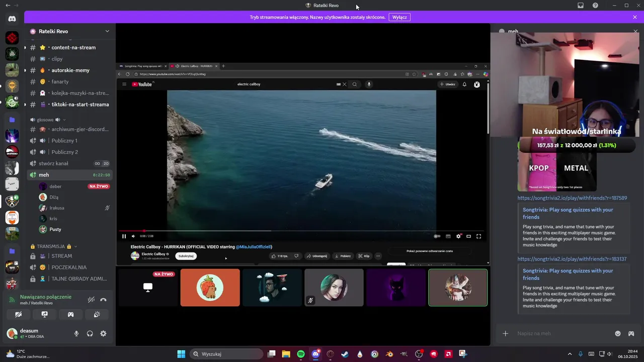
Task: Join the Publiczny 2 voice channel
Action: [69, 152]
